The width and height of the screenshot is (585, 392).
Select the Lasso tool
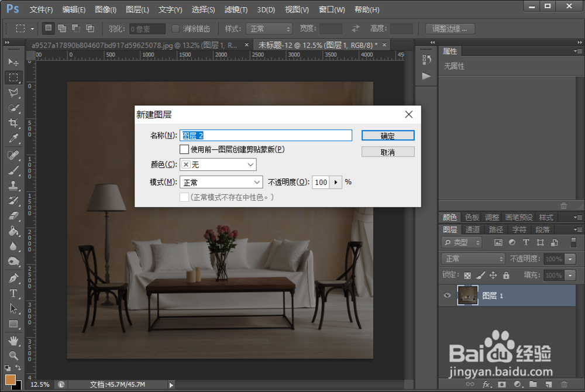13,93
